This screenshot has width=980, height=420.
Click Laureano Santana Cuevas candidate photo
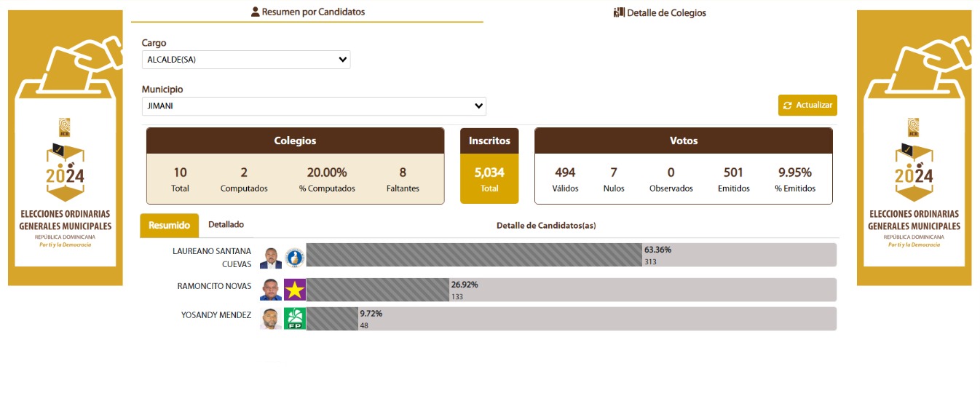(270, 258)
